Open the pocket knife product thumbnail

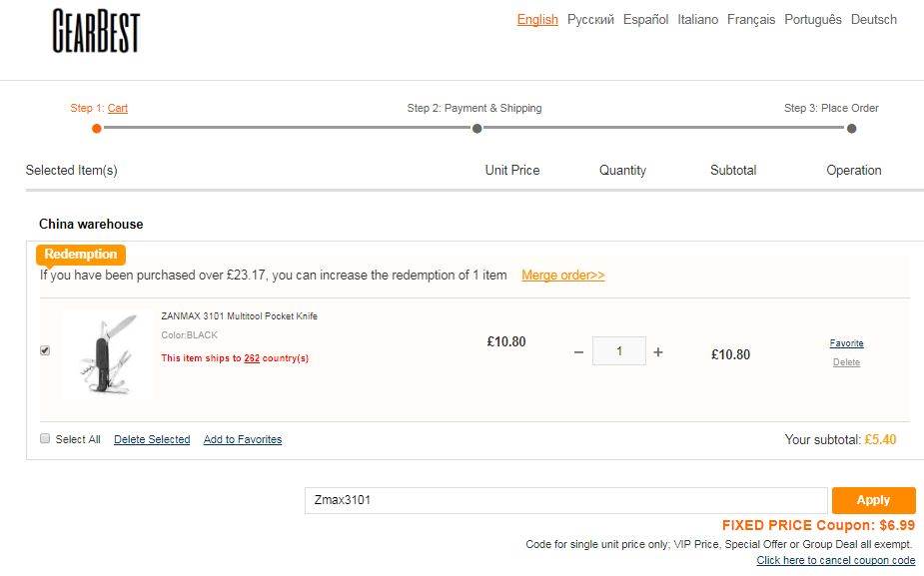(107, 353)
